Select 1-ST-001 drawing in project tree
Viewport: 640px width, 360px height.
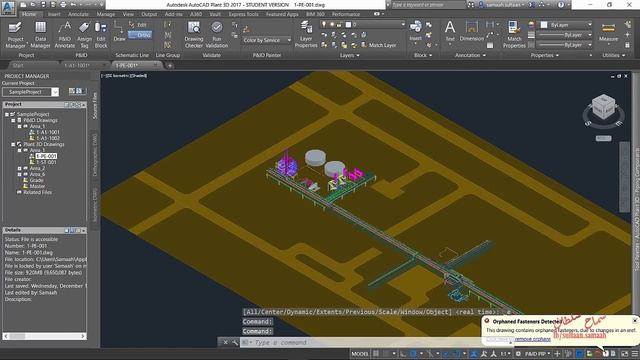coord(47,162)
